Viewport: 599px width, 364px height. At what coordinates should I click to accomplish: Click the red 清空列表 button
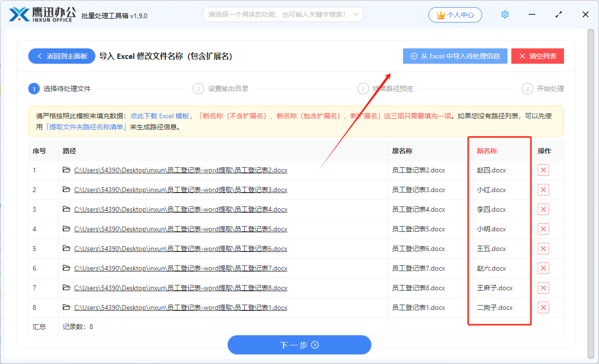(x=538, y=56)
